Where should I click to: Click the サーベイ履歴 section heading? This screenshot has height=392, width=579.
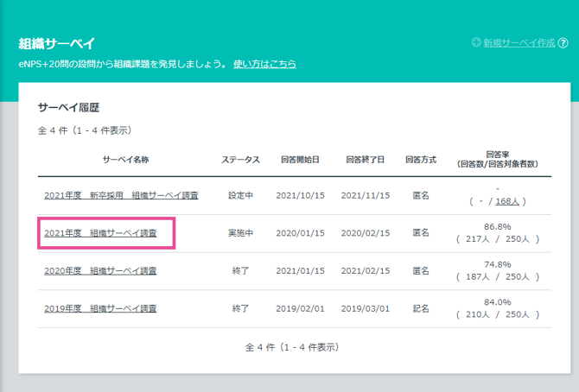click(68, 107)
